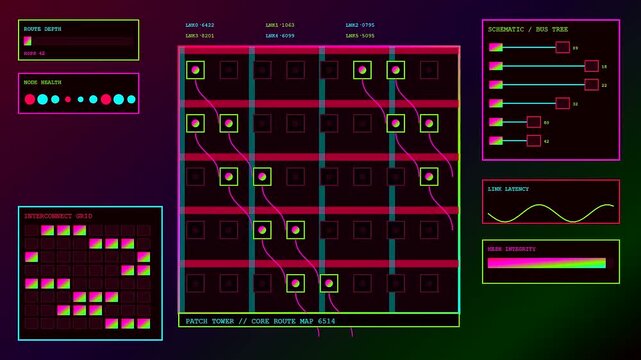Click the bus tree node box labeled 22
This screenshot has height=360, width=641.
click(592, 85)
